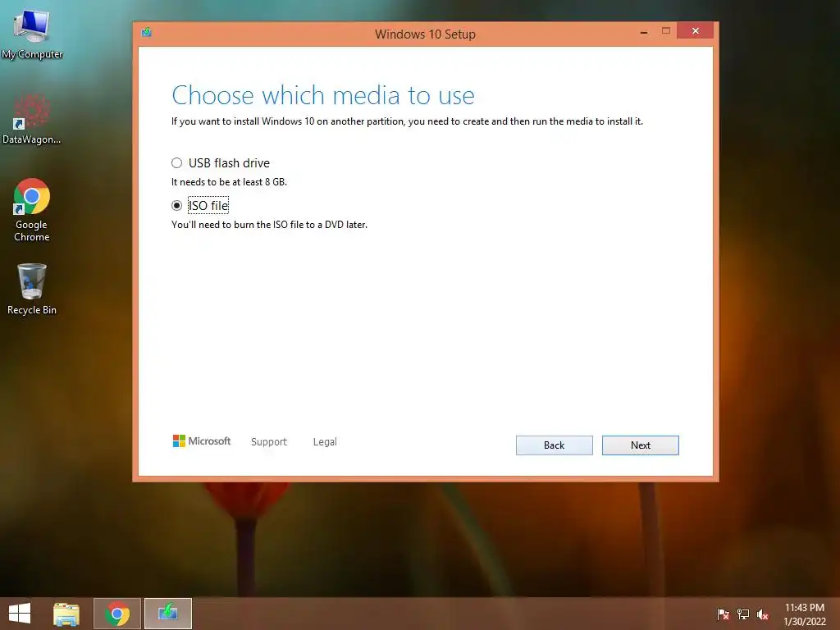Select the USB flash drive option
Image resolution: width=840 pixels, height=630 pixels.
[x=177, y=163]
